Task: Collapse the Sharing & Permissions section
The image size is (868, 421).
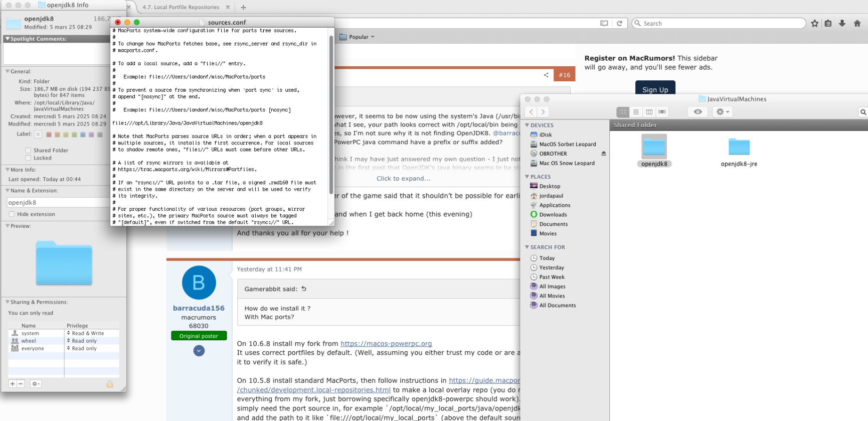Action: pos(8,302)
